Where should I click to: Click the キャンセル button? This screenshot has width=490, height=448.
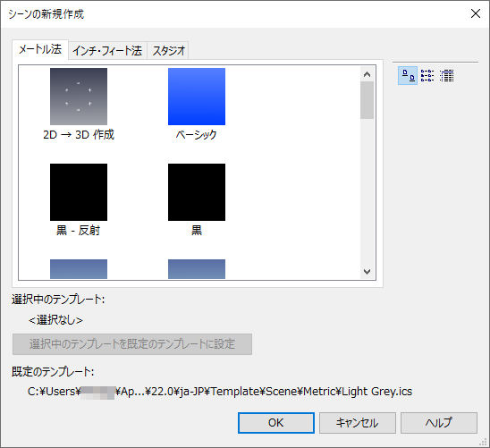click(358, 423)
